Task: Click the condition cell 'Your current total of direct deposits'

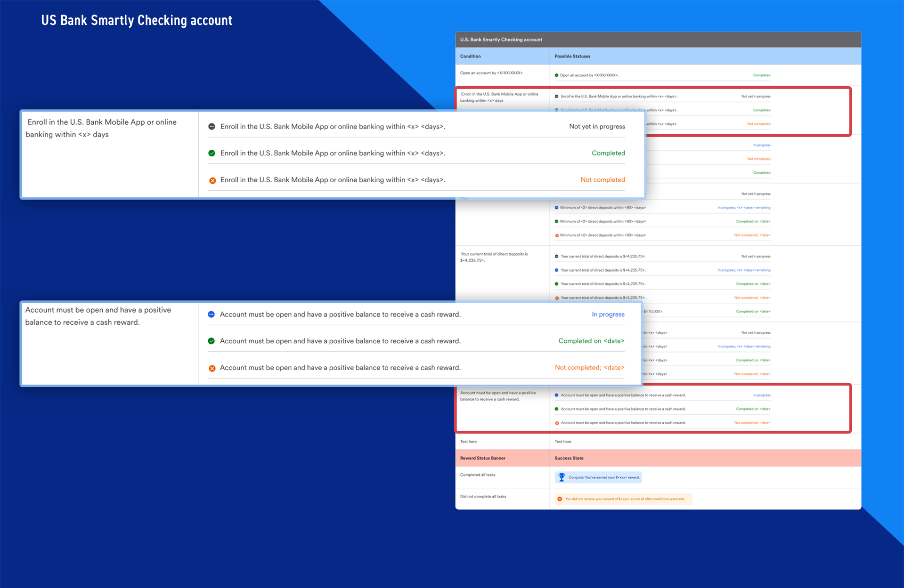Action: point(494,257)
